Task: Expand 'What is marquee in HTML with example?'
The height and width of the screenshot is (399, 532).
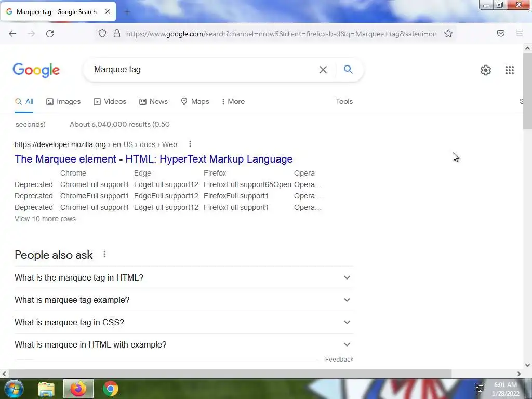Action: click(184, 345)
